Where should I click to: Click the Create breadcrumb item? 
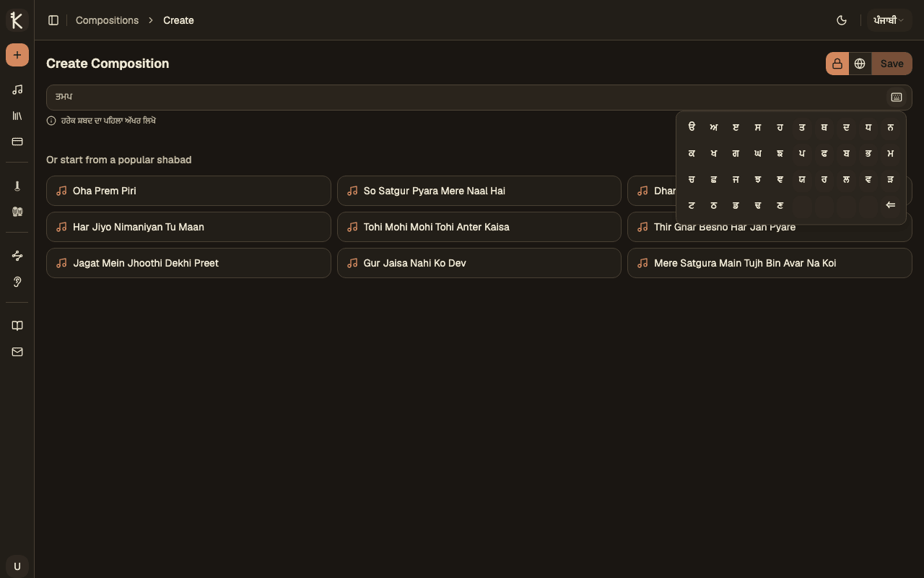178,20
